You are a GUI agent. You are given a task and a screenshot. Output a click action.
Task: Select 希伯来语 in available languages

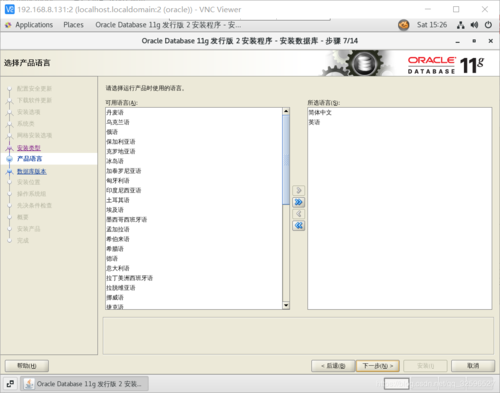tap(194, 239)
